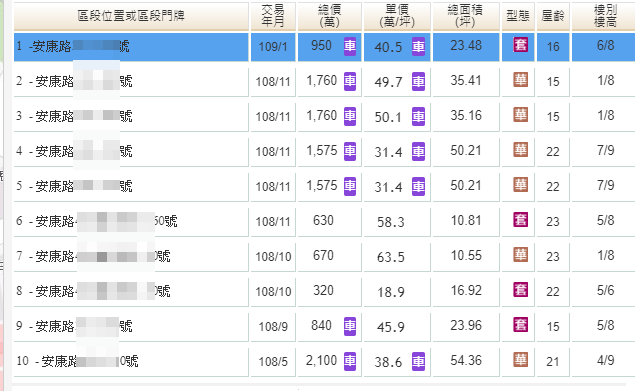Select row 8 安康路 address cell
This screenshot has height=391, width=635.
coord(131,291)
